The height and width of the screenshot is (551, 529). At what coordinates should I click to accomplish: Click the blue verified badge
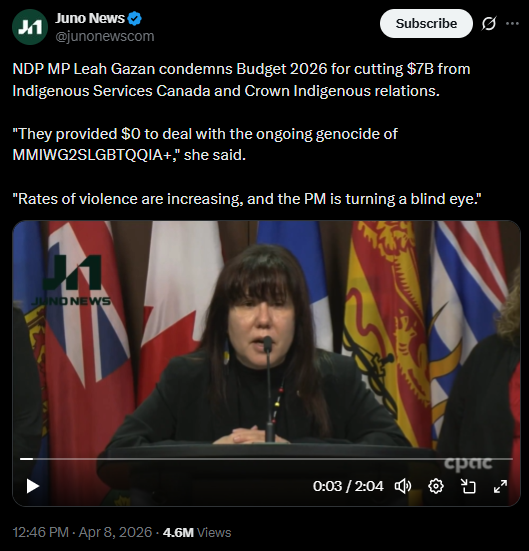point(135,18)
